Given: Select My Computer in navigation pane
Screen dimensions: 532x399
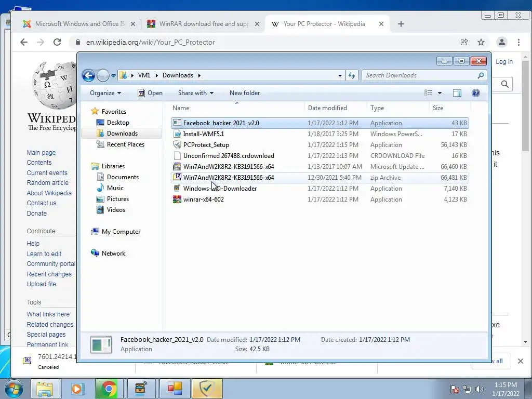Looking at the screenshot, I should (121, 232).
